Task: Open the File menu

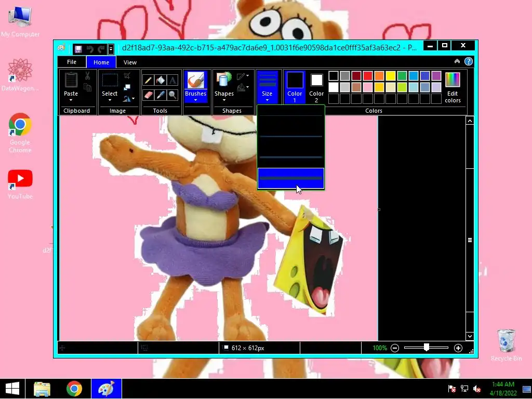Action: tap(72, 62)
